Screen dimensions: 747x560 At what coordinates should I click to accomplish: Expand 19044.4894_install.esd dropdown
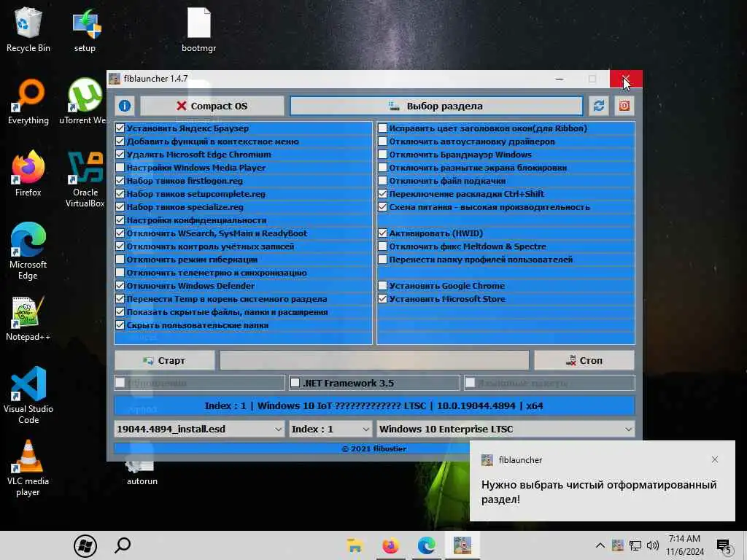click(199, 429)
